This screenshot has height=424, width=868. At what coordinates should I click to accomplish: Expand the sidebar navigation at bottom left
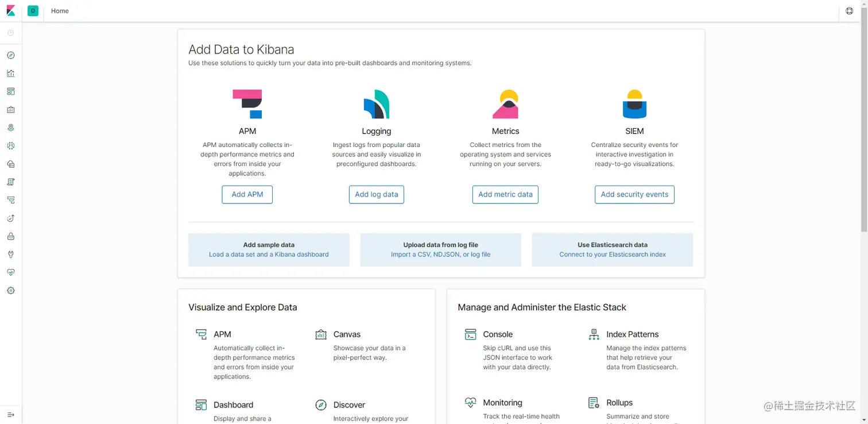pyautogui.click(x=11, y=414)
